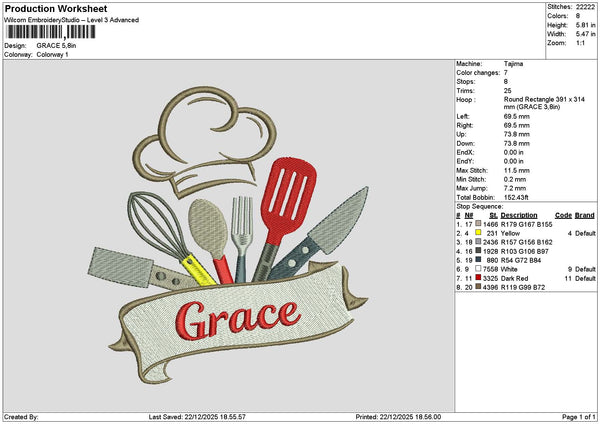Click the Stitches value '22222'

[x=586, y=7]
